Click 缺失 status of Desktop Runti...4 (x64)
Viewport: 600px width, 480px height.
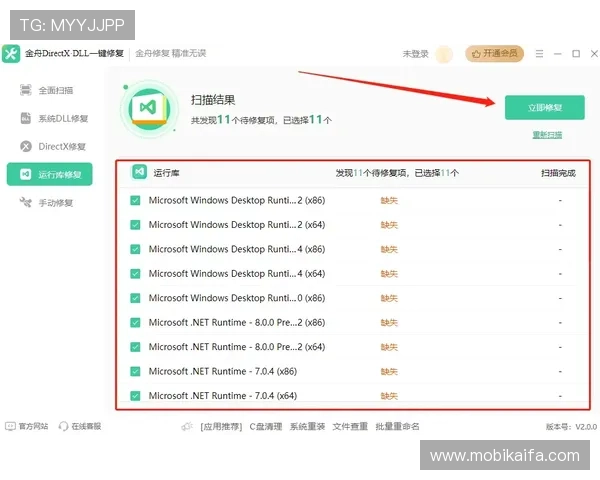pyautogui.click(x=389, y=274)
